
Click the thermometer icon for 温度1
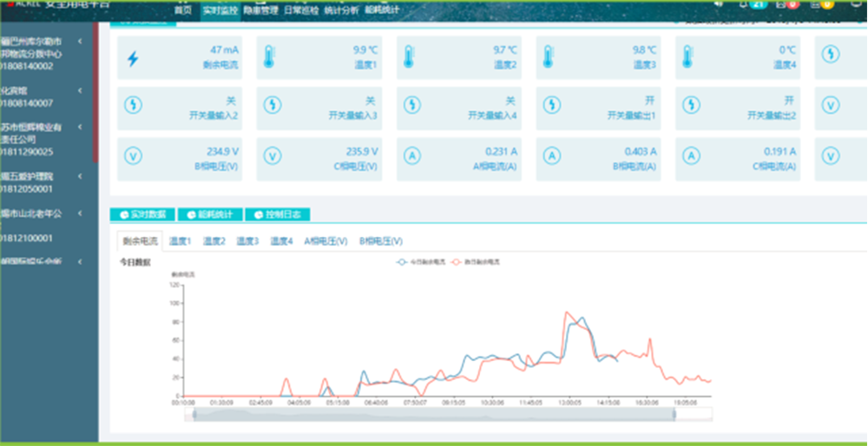click(x=269, y=57)
